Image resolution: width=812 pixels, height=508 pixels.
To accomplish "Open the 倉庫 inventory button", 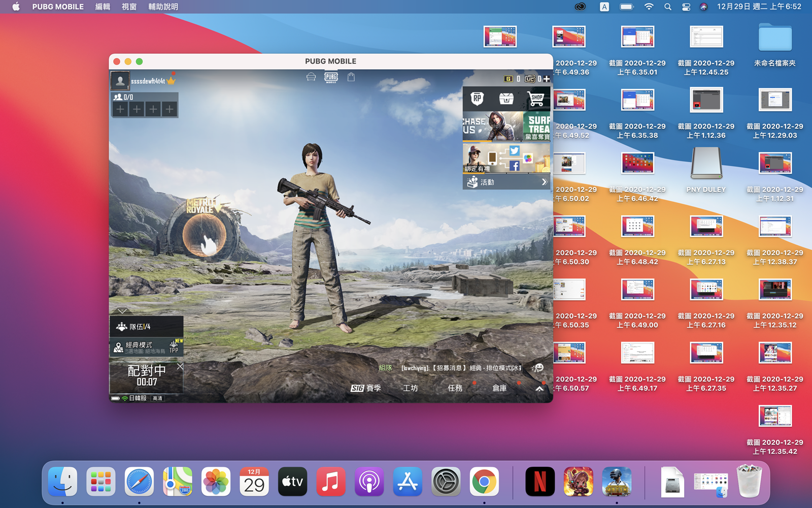I will 499,388.
